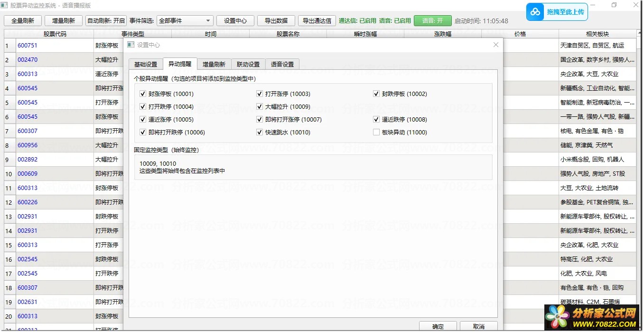Open stock code 600751 link

click(28, 46)
